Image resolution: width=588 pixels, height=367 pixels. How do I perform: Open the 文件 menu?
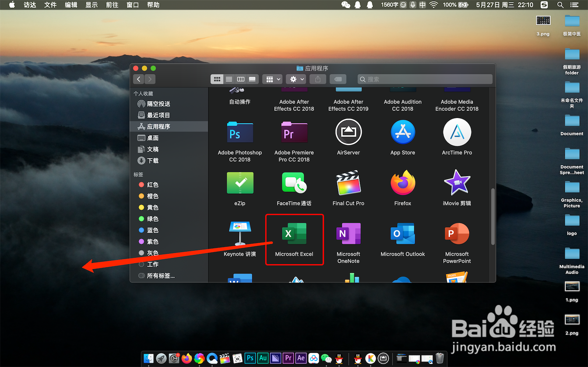tap(50, 5)
